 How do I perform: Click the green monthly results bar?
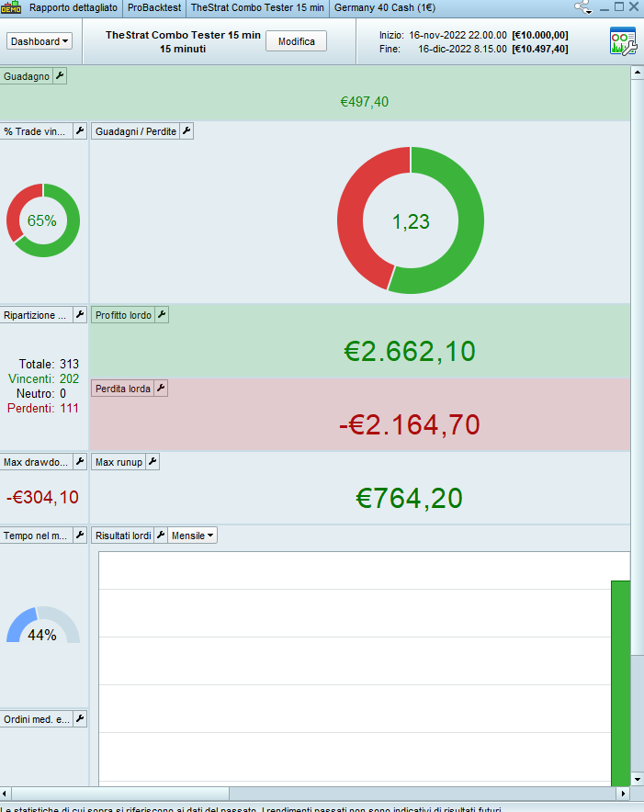pos(621,682)
